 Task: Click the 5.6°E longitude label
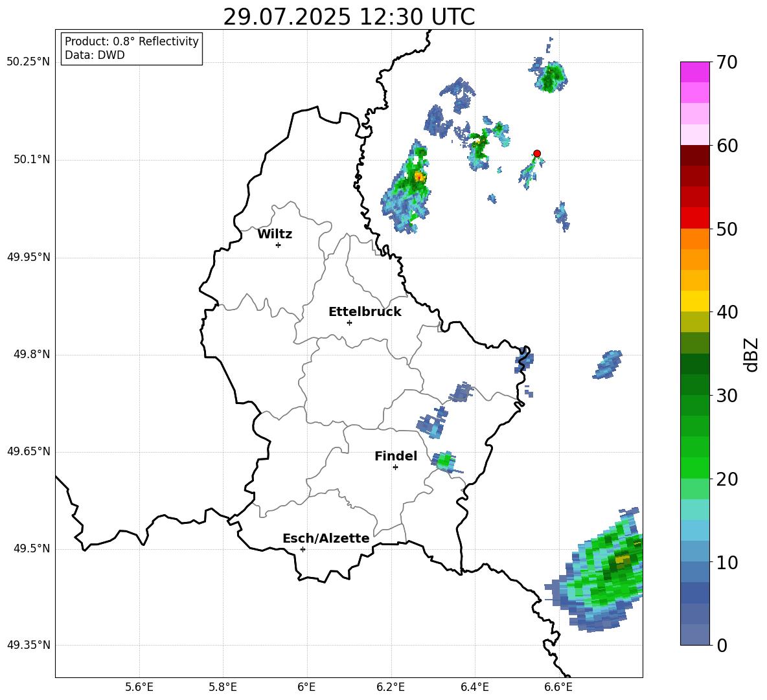139,687
